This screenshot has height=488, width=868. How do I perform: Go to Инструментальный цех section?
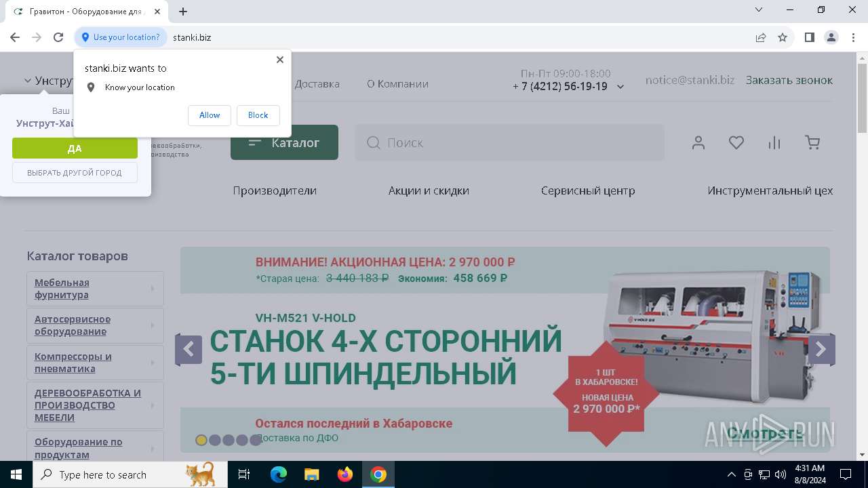point(770,190)
